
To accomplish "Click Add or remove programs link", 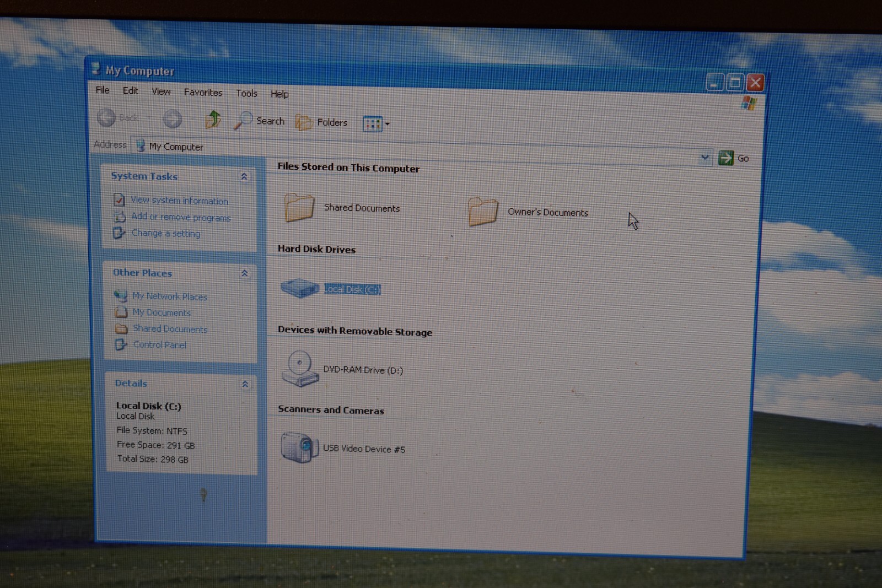I will (181, 217).
